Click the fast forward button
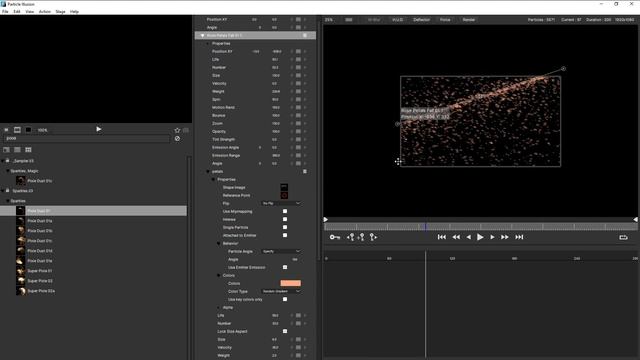This screenshot has height=360, width=640. [x=505, y=237]
